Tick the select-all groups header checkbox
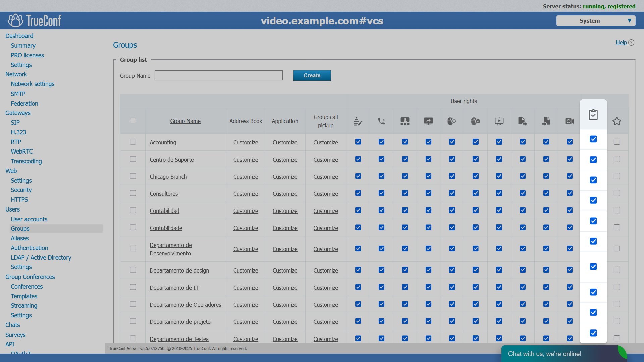This screenshot has width=644, height=362. (x=133, y=120)
